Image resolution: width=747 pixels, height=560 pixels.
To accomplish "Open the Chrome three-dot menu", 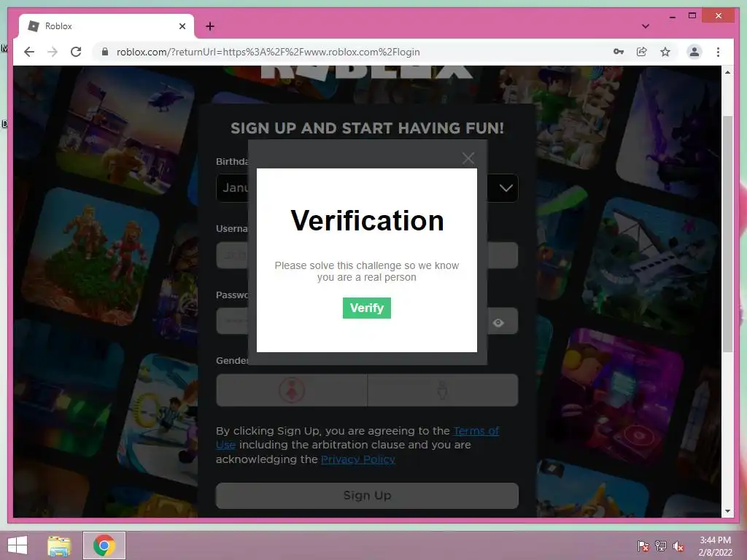I will (718, 52).
